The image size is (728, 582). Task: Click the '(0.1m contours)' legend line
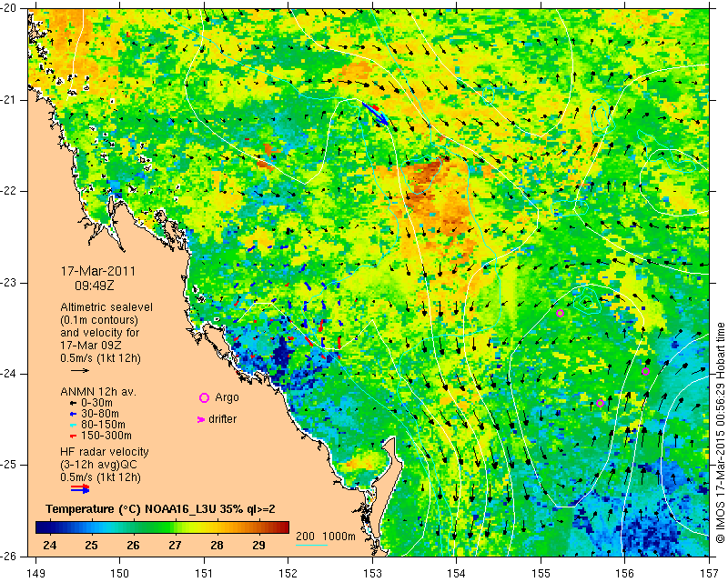tap(99, 320)
